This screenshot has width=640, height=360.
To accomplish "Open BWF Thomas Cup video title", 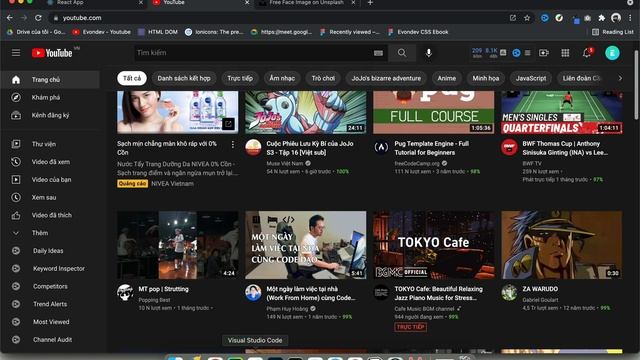I will point(565,148).
